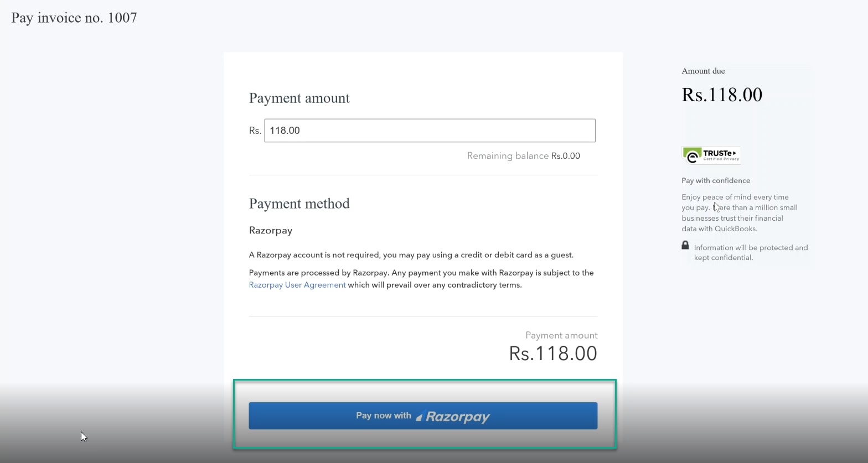The image size is (868, 463).
Task: Open the Razorpay User Agreement link
Action: (x=297, y=285)
